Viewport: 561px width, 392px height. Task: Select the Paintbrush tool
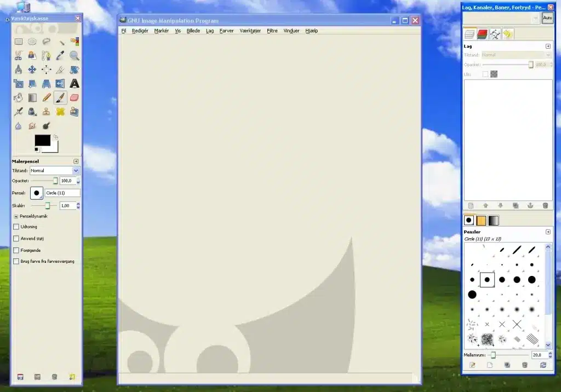pos(60,97)
